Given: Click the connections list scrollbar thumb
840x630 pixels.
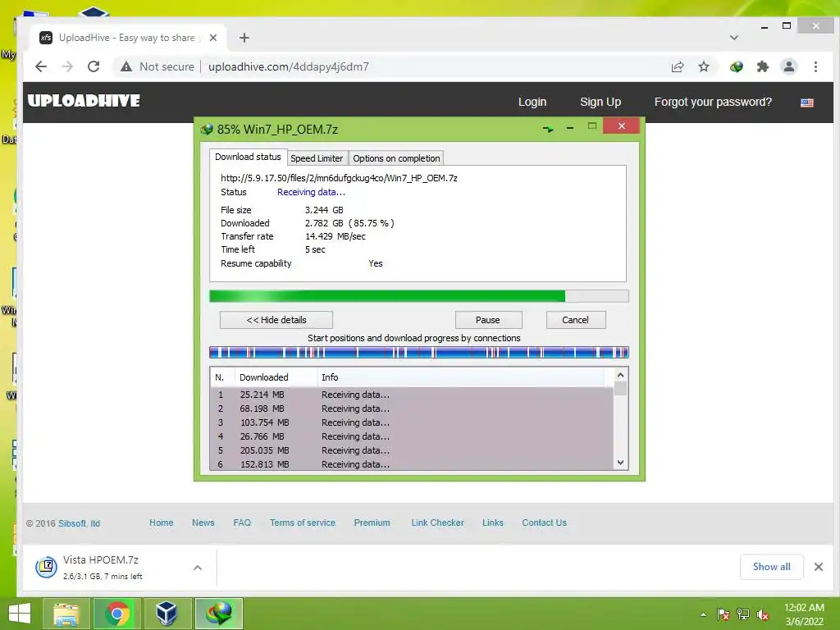Looking at the screenshot, I should click(x=620, y=388).
